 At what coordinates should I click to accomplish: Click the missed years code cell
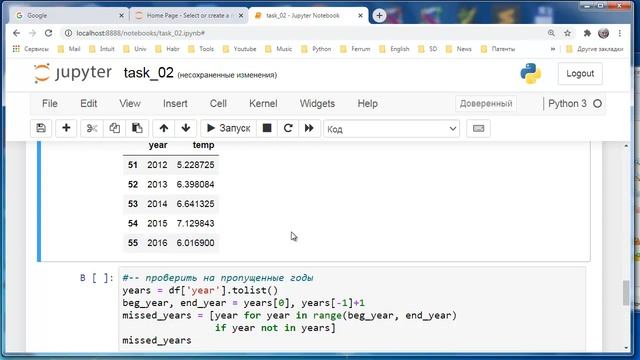pos(352,309)
